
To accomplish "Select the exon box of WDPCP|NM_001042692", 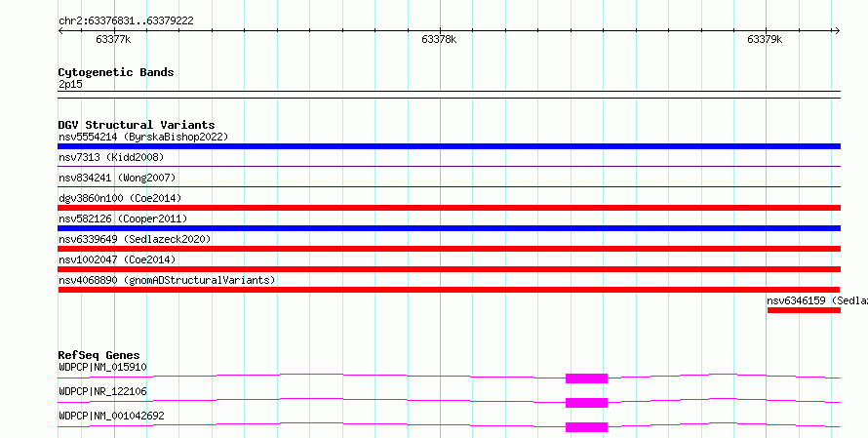I will 586,427.
